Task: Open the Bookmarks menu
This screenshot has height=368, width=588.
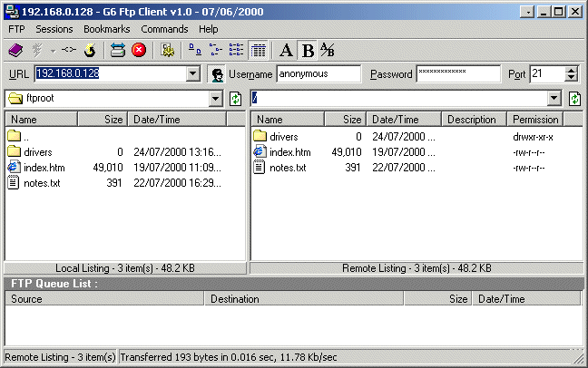Action: [x=106, y=29]
